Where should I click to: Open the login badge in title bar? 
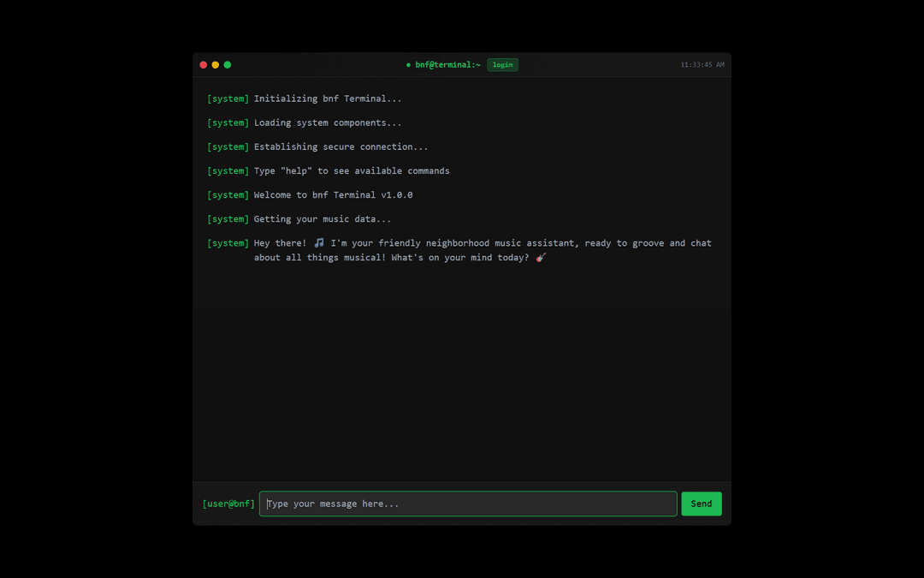(x=502, y=65)
